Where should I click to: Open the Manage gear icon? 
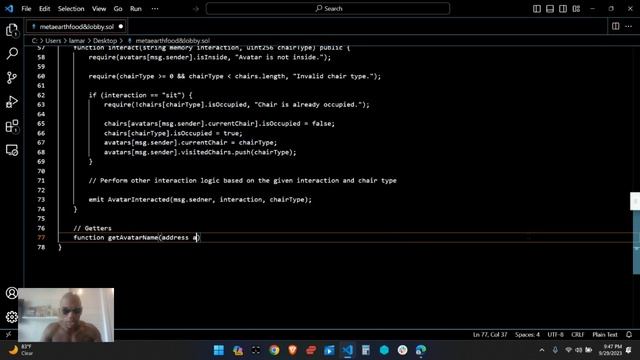coord(12,317)
